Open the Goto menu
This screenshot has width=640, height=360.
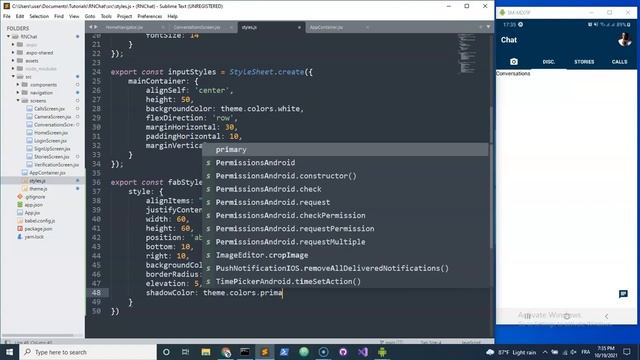click(x=90, y=16)
